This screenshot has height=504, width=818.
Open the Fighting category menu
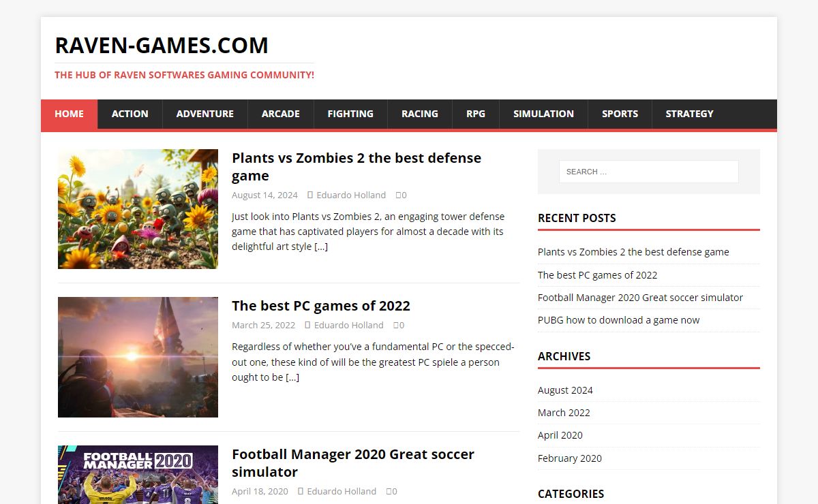click(x=350, y=114)
